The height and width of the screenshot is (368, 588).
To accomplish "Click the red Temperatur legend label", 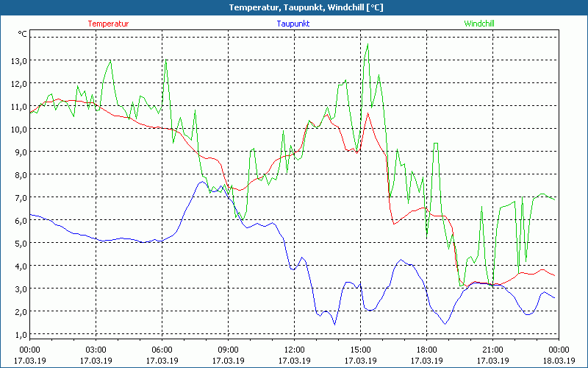I will click(108, 24).
